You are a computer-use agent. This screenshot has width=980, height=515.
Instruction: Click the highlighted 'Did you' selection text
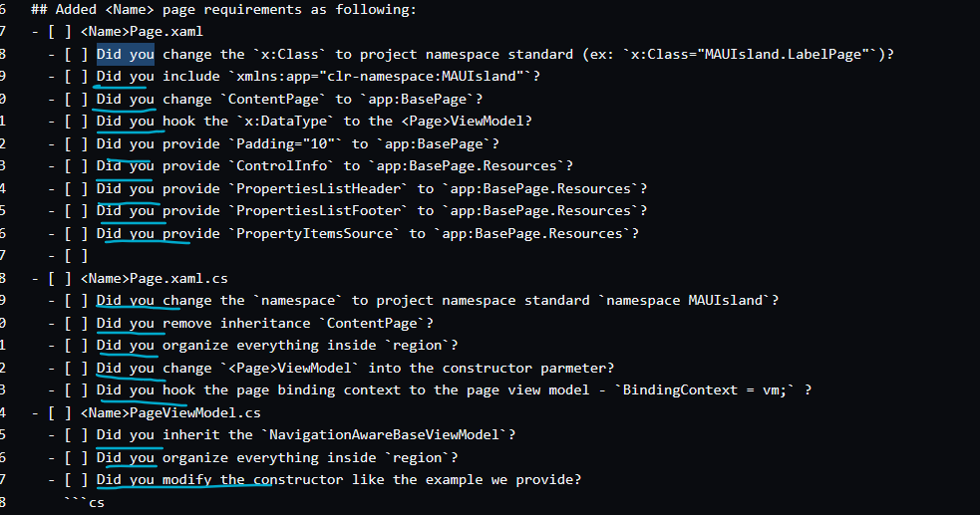click(125, 55)
